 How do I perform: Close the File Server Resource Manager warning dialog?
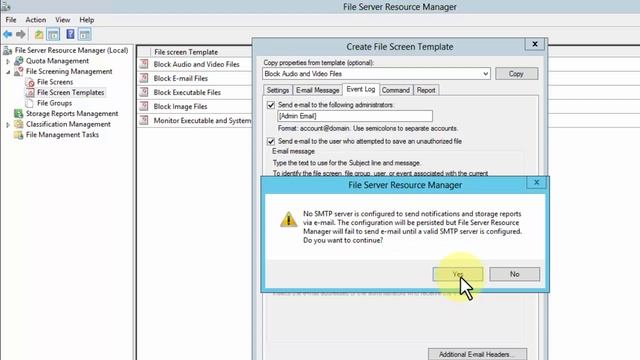(536, 182)
